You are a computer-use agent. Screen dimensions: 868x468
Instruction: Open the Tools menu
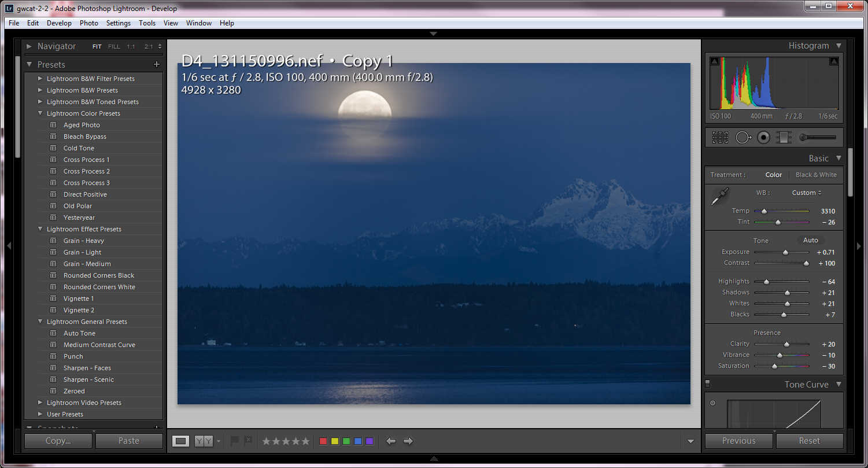pos(147,23)
